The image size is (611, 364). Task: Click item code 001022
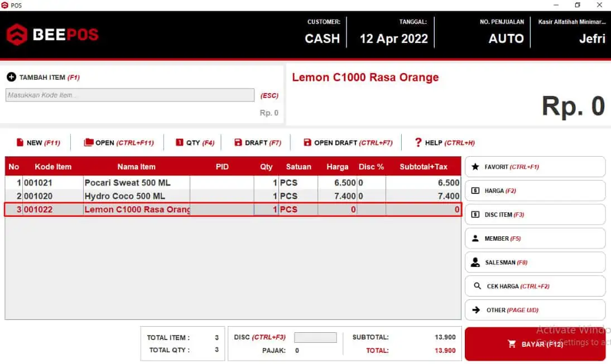(x=38, y=210)
